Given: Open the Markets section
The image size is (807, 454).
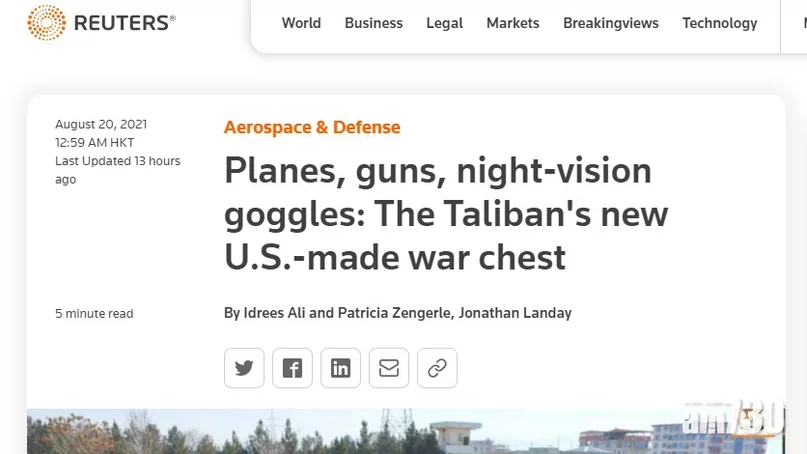Looking at the screenshot, I should pyautogui.click(x=513, y=23).
